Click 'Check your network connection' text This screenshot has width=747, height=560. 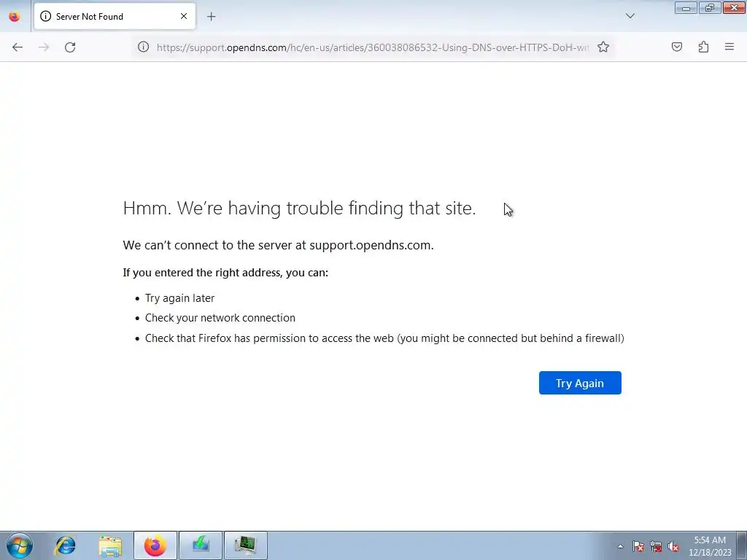tap(220, 318)
